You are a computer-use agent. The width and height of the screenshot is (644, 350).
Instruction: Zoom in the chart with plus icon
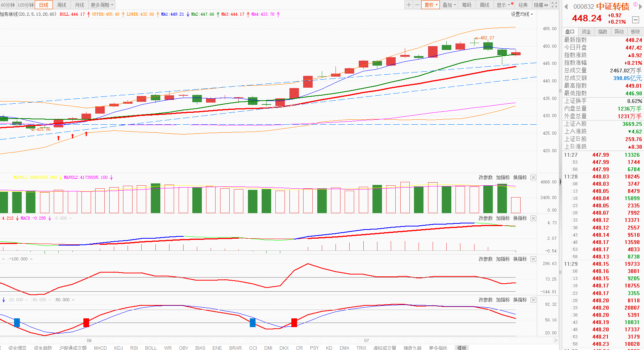[x=409, y=5]
